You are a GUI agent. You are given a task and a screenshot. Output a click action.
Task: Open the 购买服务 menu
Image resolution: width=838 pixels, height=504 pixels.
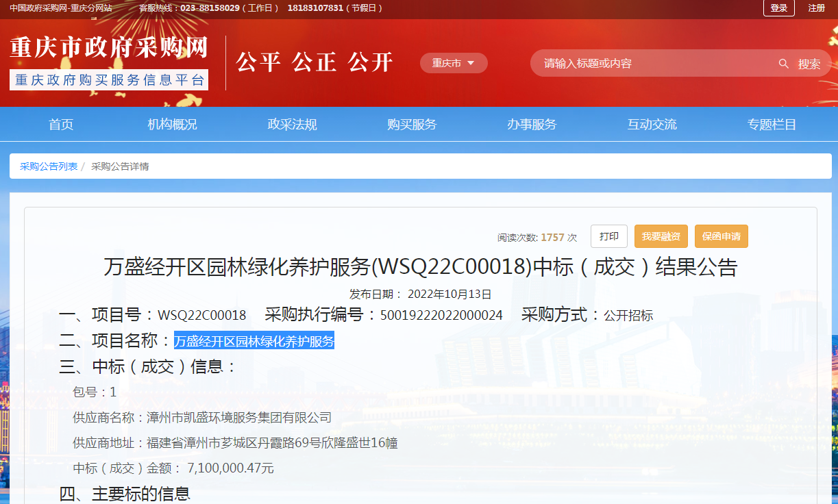point(412,125)
